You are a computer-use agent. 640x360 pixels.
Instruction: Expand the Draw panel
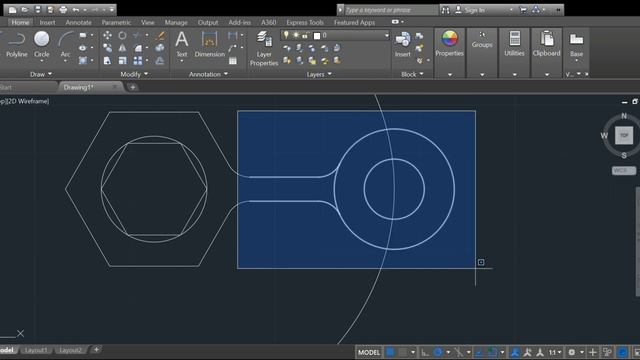pyautogui.click(x=41, y=74)
